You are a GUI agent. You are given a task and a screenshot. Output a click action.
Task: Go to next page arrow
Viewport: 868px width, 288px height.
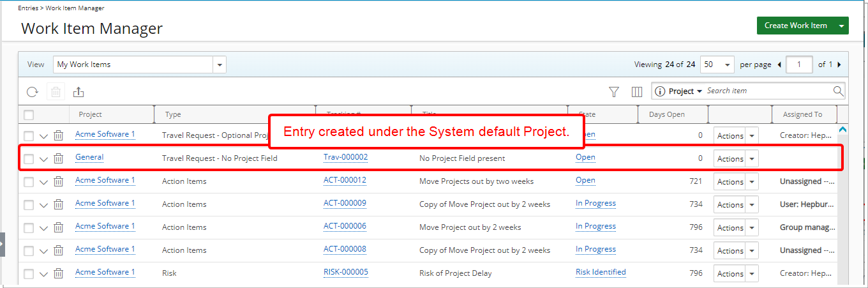839,64
